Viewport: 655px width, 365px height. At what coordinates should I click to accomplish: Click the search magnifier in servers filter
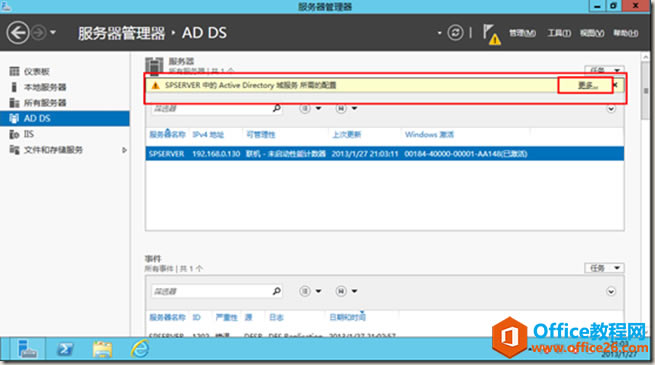coord(277,108)
